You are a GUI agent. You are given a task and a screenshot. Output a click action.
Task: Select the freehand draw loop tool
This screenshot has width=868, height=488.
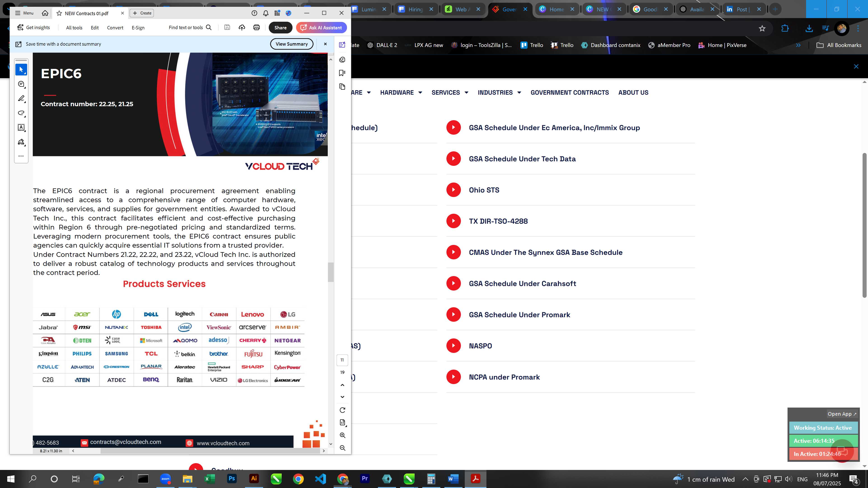21,113
